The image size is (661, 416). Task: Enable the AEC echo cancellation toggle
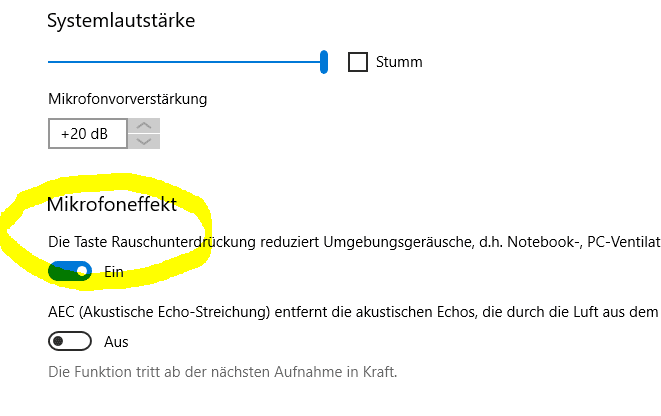[x=70, y=342]
